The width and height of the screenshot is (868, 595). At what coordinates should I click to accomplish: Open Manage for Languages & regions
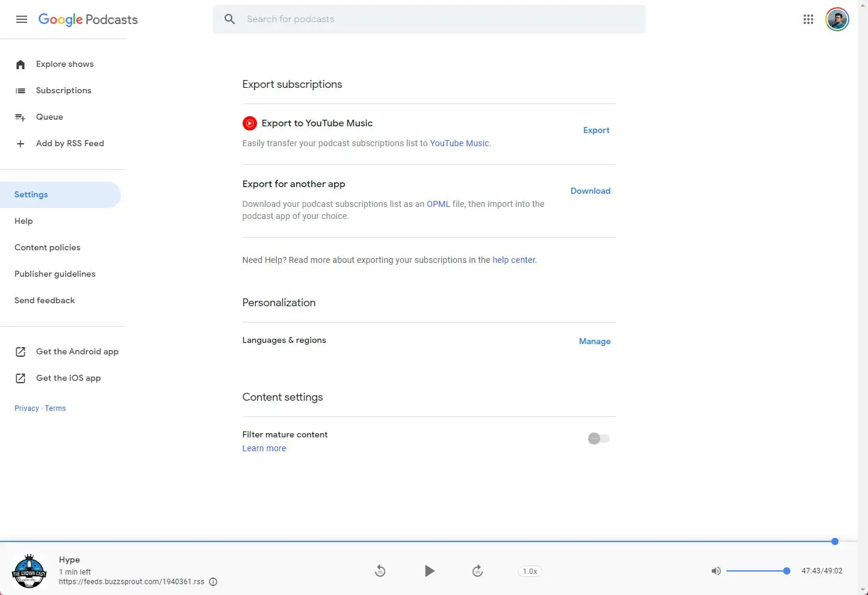click(x=595, y=341)
